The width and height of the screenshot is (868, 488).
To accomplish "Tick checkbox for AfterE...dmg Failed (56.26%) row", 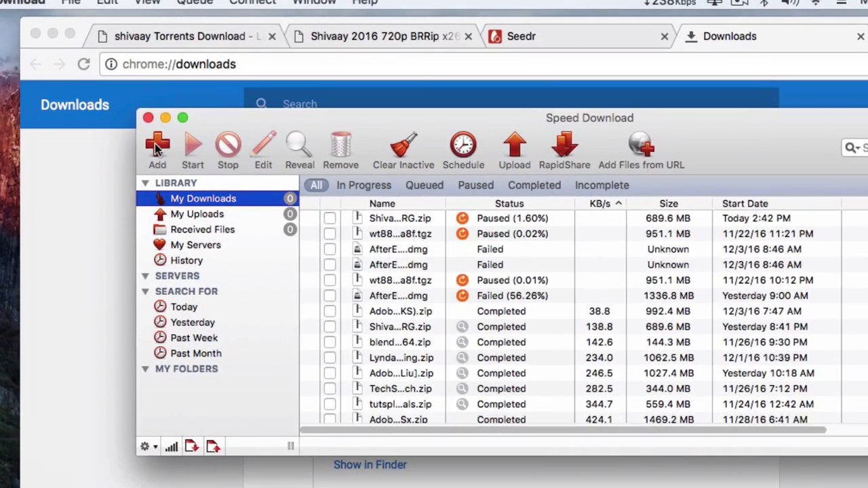I will point(330,296).
